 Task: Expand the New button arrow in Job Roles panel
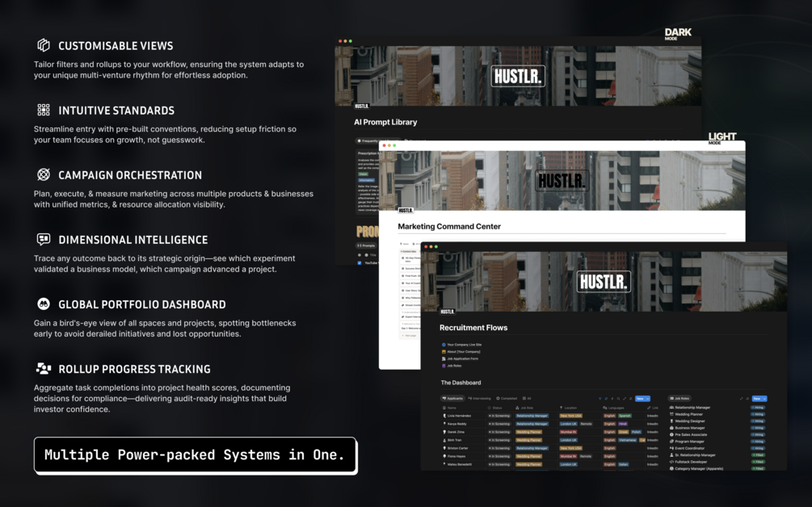click(765, 398)
